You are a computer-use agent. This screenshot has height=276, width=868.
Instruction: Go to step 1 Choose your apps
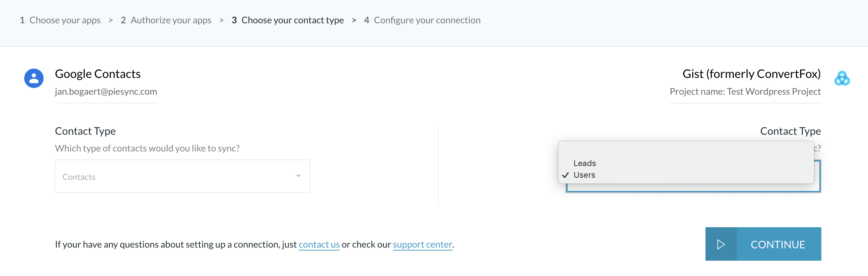pyautogui.click(x=60, y=20)
